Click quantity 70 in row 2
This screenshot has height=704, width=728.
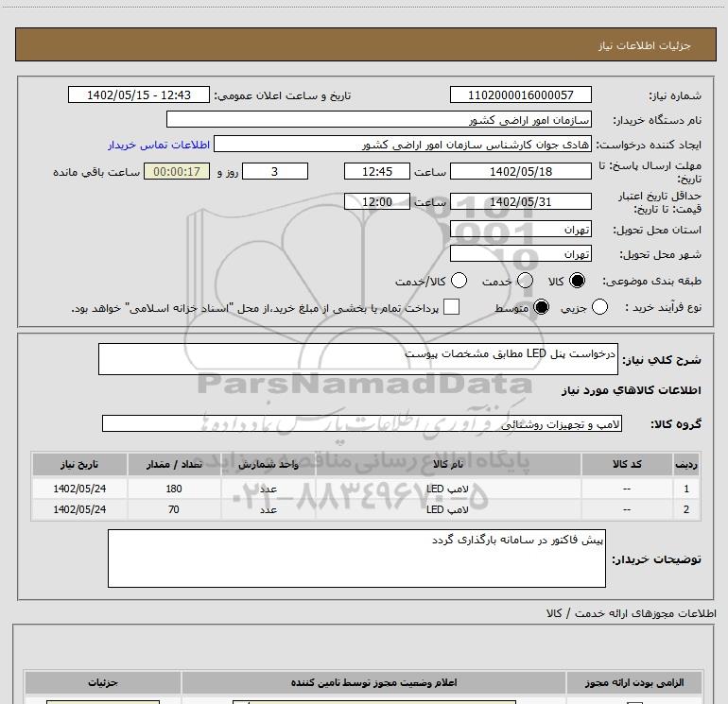[174, 509]
